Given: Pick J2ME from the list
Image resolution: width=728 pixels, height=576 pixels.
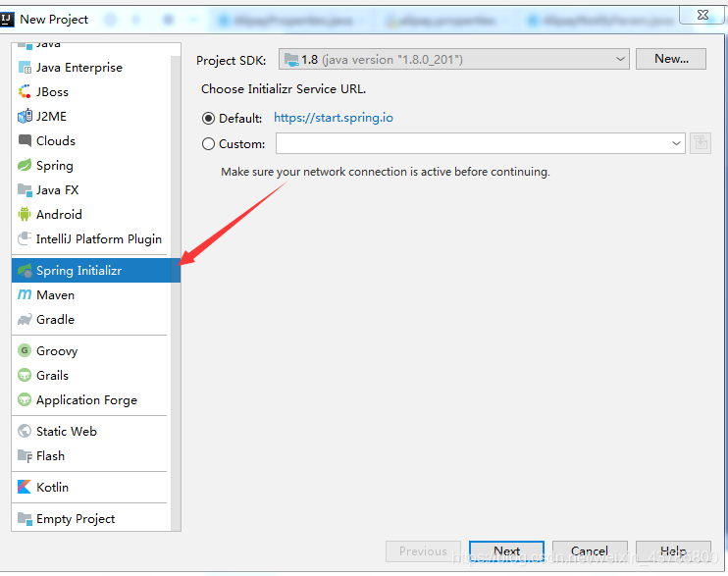Looking at the screenshot, I should coord(91,116).
